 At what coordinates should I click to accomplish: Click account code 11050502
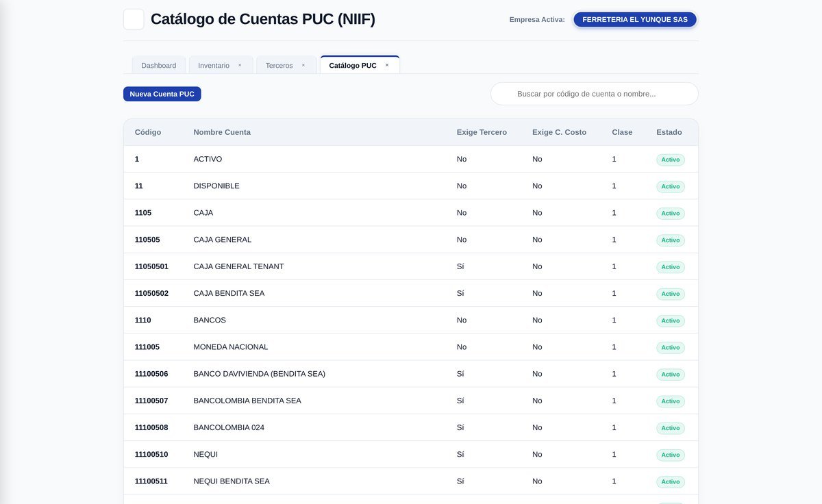[151, 293]
